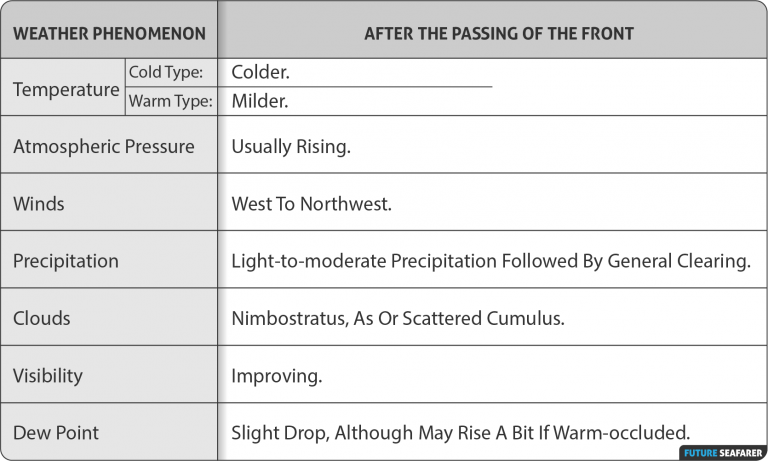Select the West To Northwest text
This screenshot has width=768, height=461.
(x=311, y=204)
